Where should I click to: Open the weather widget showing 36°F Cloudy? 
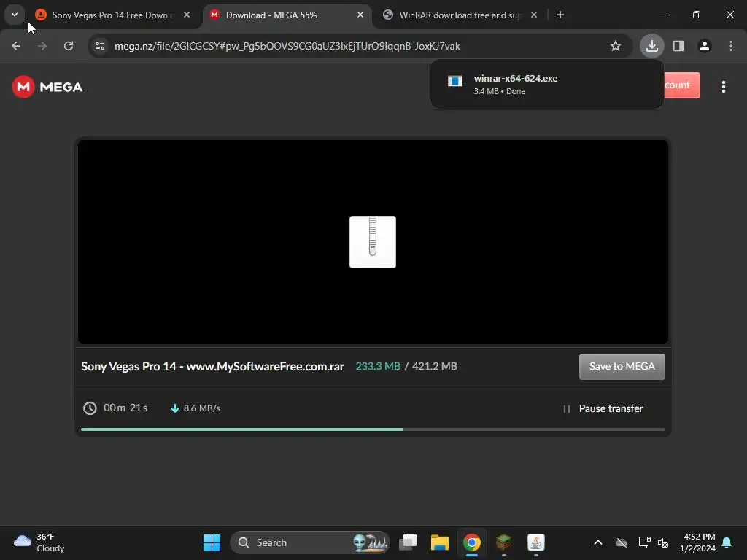pyautogui.click(x=39, y=542)
